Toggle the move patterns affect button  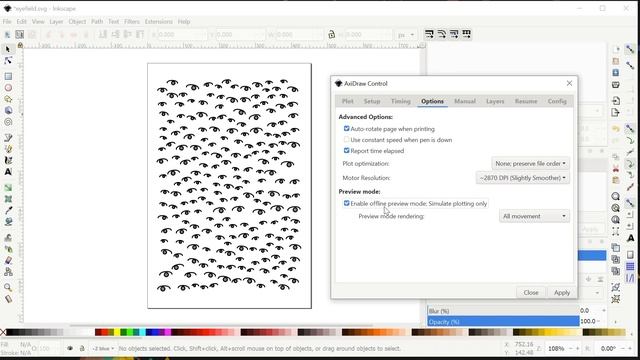467,34
